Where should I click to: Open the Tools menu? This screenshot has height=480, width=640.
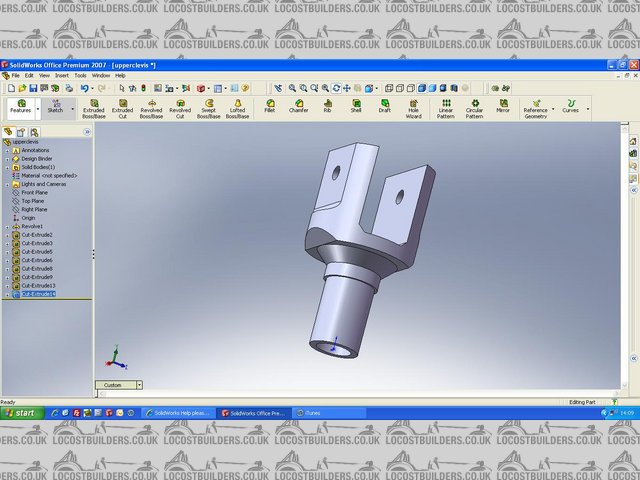[x=80, y=75]
